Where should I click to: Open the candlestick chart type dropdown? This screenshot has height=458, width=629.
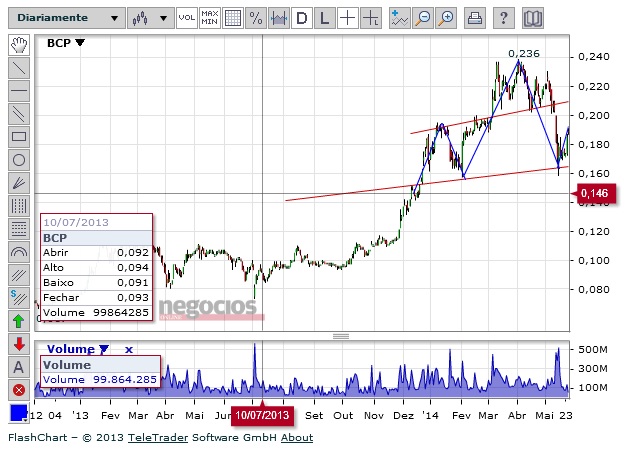pyautogui.click(x=151, y=18)
